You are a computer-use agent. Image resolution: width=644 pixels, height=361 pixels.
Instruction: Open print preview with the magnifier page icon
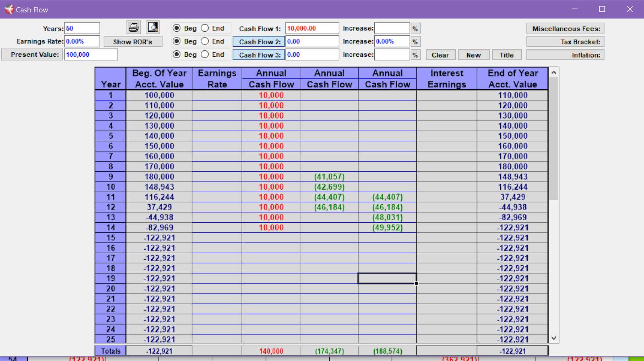[x=153, y=27]
